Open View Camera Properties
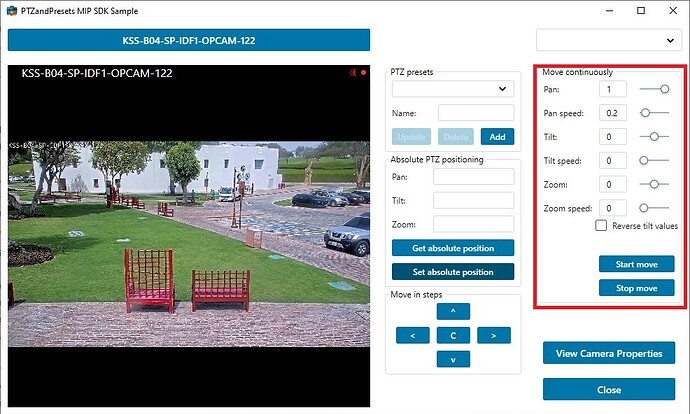Image resolution: width=690 pixels, height=414 pixels. (x=609, y=353)
